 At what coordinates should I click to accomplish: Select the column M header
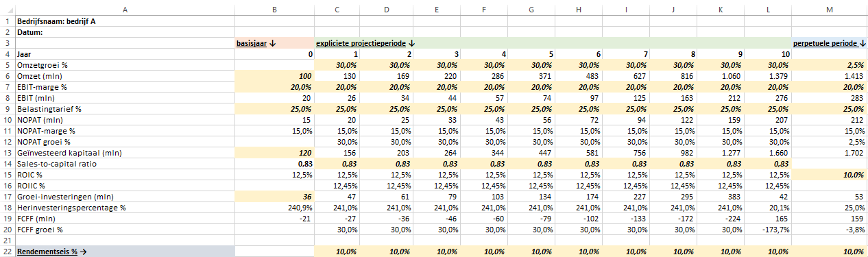pyautogui.click(x=830, y=9)
